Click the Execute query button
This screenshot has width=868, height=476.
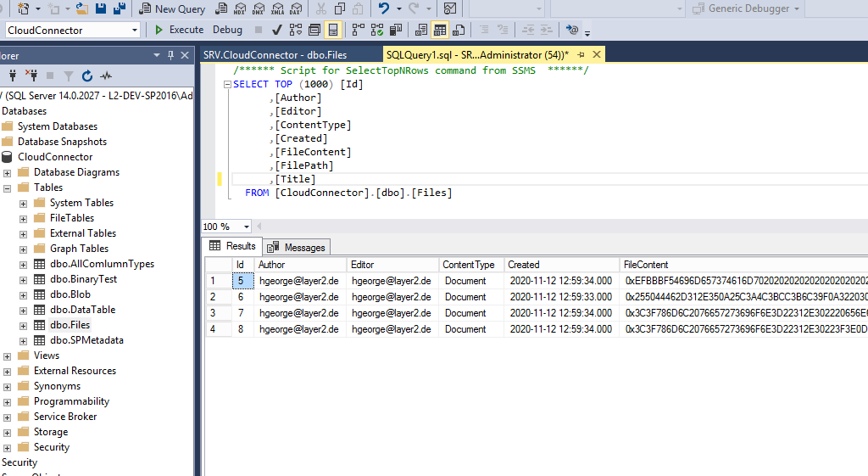pyautogui.click(x=179, y=30)
